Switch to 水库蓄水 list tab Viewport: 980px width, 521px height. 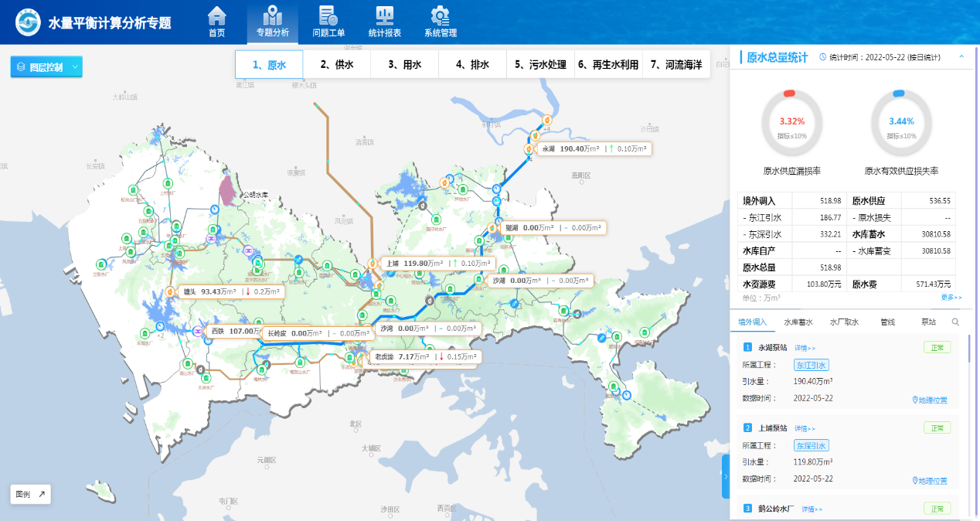tap(798, 322)
